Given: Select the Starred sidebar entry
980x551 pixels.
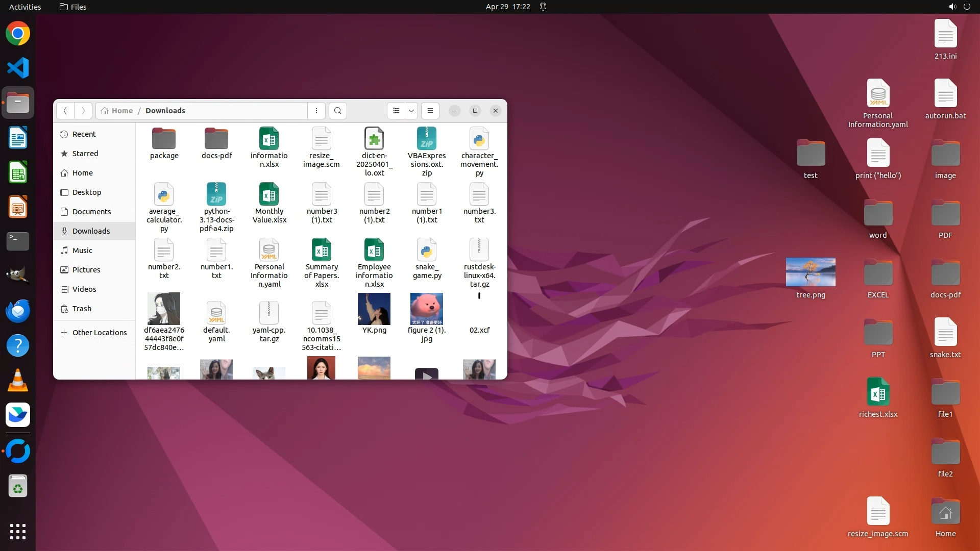Looking at the screenshot, I should [85, 154].
